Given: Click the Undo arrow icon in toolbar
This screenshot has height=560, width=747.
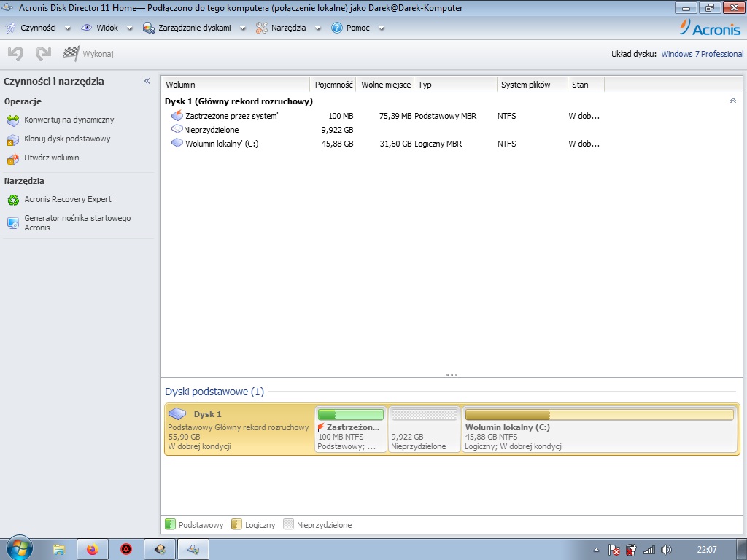Looking at the screenshot, I should pos(16,53).
